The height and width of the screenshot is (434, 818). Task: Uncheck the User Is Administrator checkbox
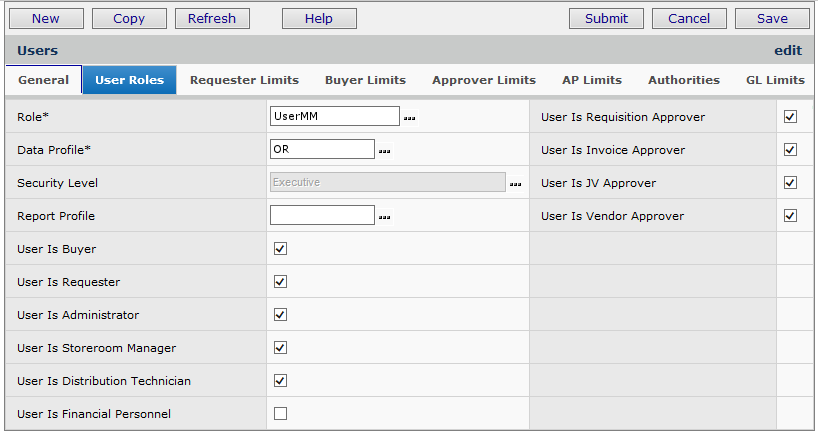click(280, 315)
